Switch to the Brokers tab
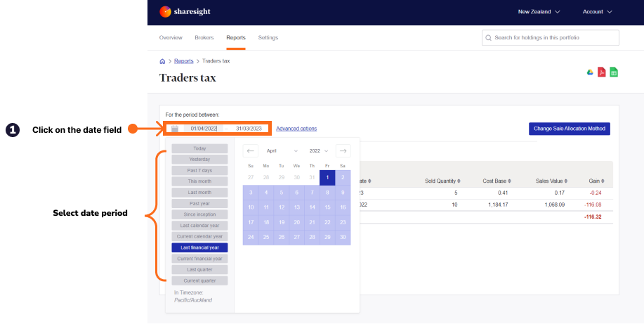 pyautogui.click(x=204, y=38)
